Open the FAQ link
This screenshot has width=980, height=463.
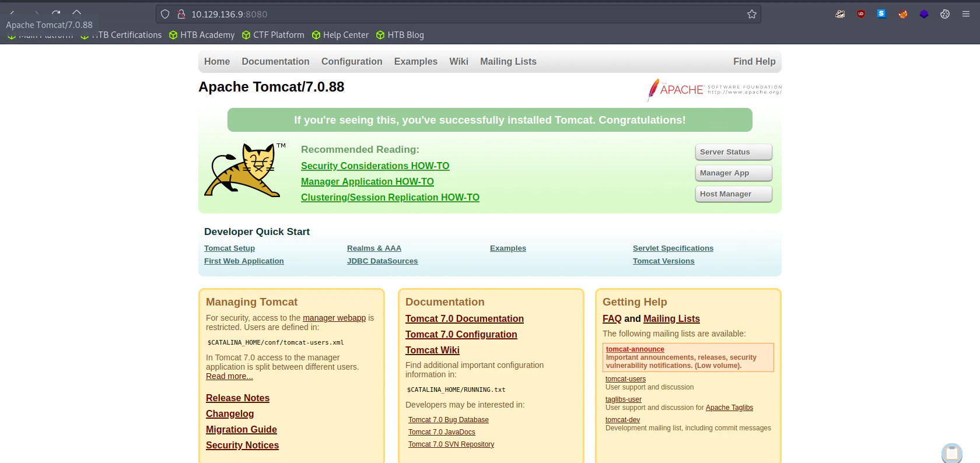click(x=612, y=318)
